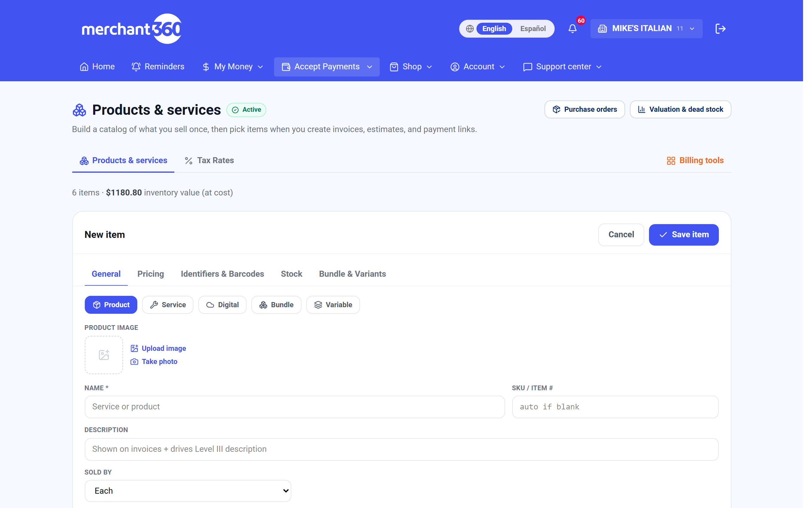Cancel the new item

tap(621, 235)
